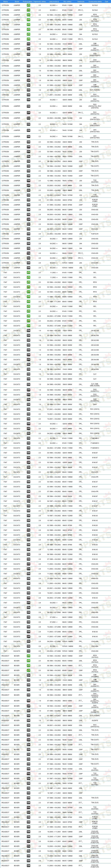The image size is (111, 868).
Task: Click the F28TDCR engine code cell
Action: click(x=95, y=234)
